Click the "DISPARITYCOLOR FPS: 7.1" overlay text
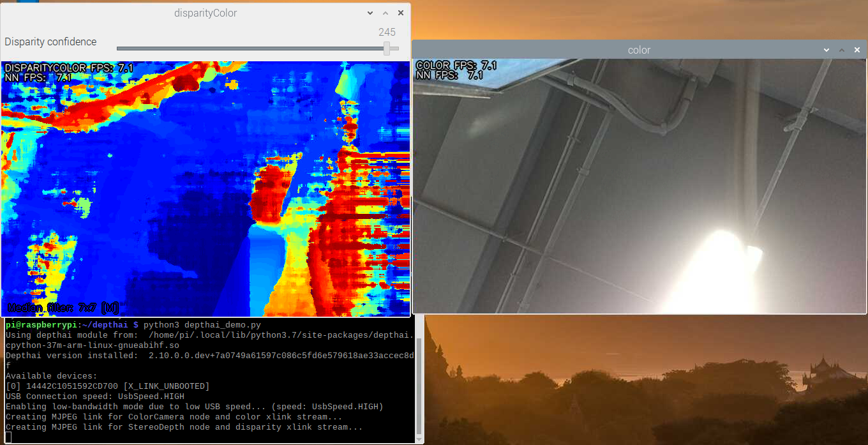Screen dimensions: 868x445 coord(68,68)
